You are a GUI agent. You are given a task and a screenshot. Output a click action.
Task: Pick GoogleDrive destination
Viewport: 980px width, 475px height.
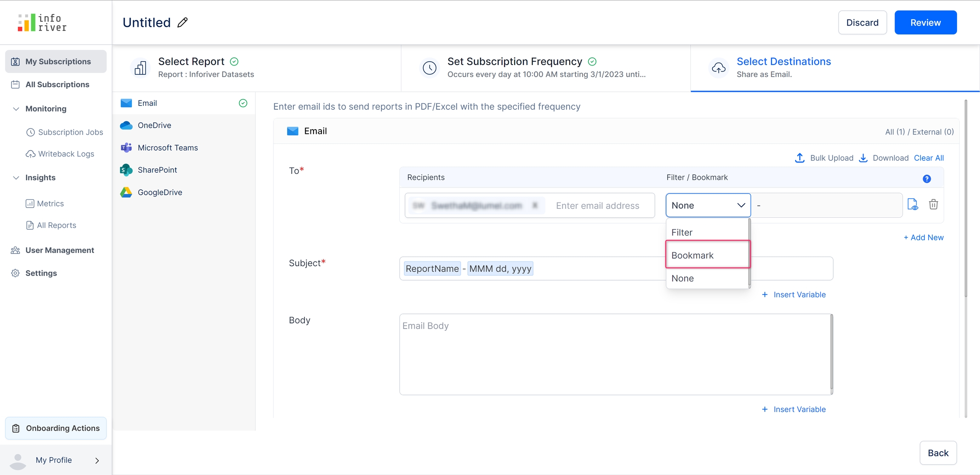(160, 192)
